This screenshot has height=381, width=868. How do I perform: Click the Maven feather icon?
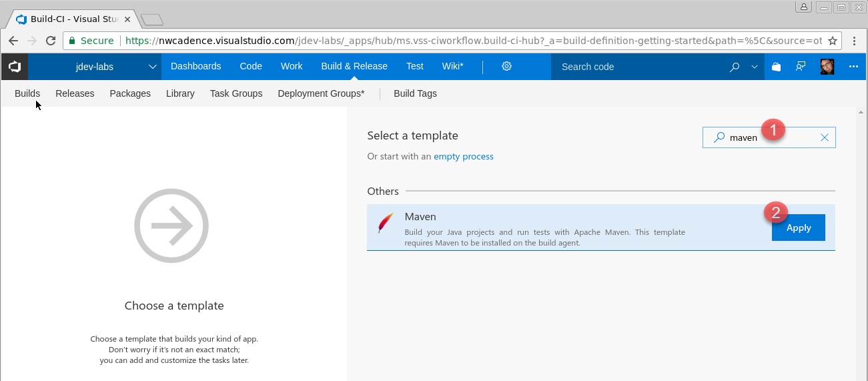point(386,223)
